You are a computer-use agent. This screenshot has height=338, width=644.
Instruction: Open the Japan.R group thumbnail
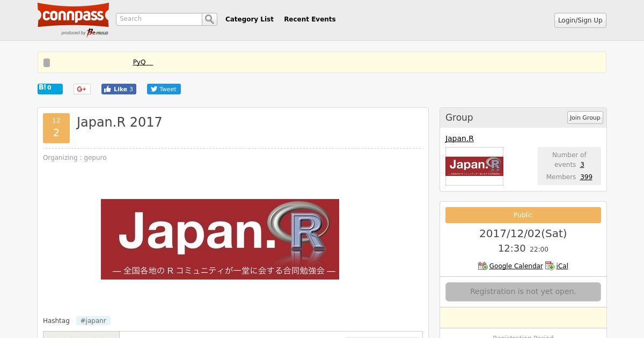474,166
